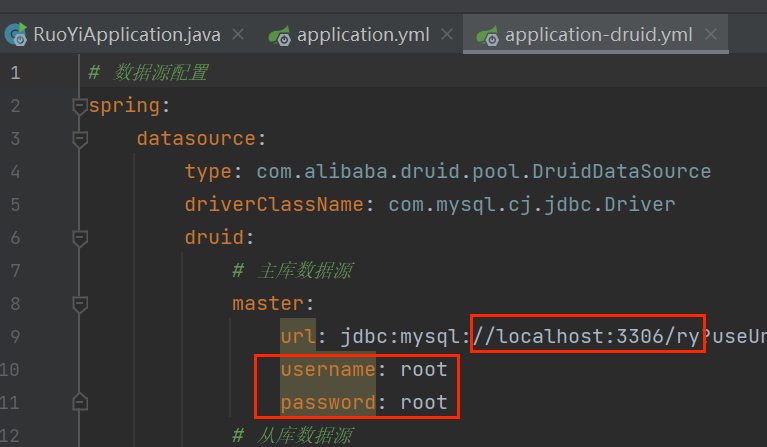Click the fold end marker on the password line
The height and width of the screenshot is (447, 767).
coord(80,402)
